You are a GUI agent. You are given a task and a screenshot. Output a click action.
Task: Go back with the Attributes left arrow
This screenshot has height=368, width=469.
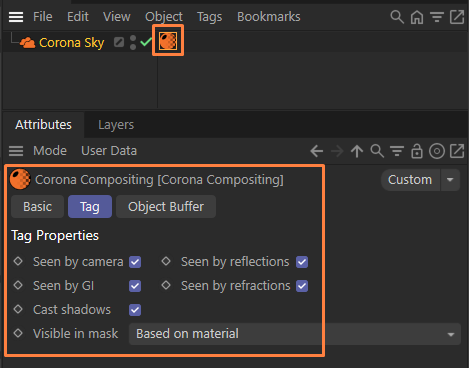click(316, 151)
